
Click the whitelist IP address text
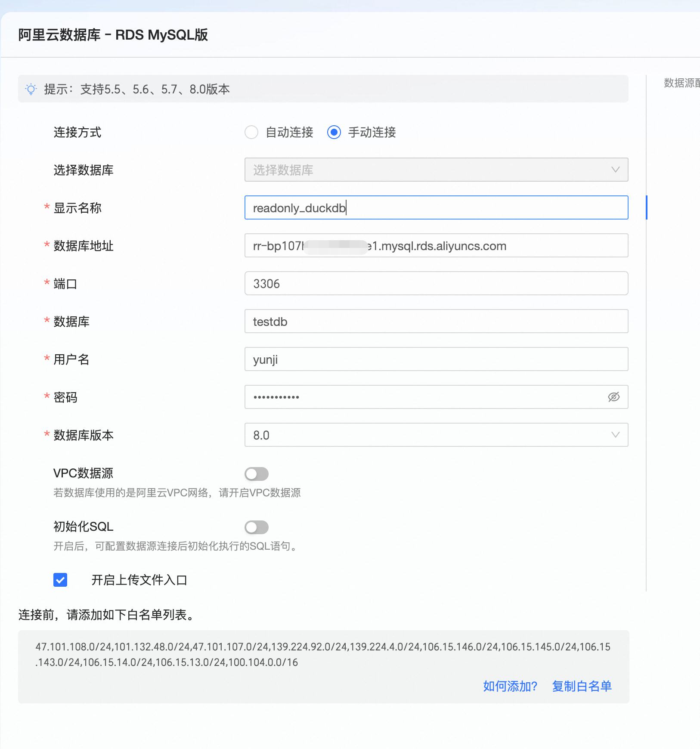coord(323,655)
